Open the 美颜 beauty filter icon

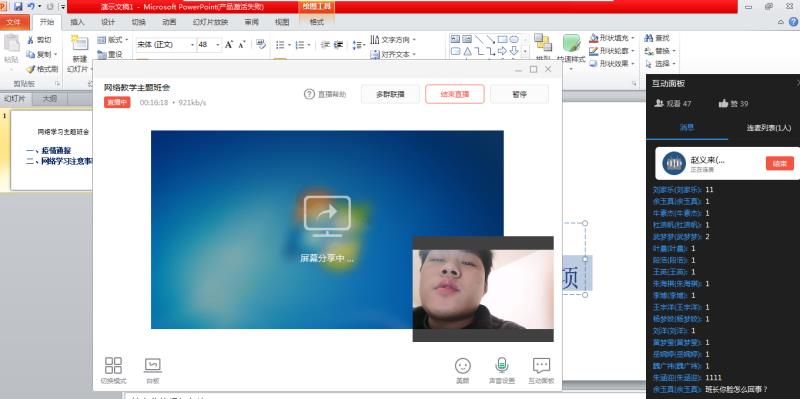click(462, 365)
